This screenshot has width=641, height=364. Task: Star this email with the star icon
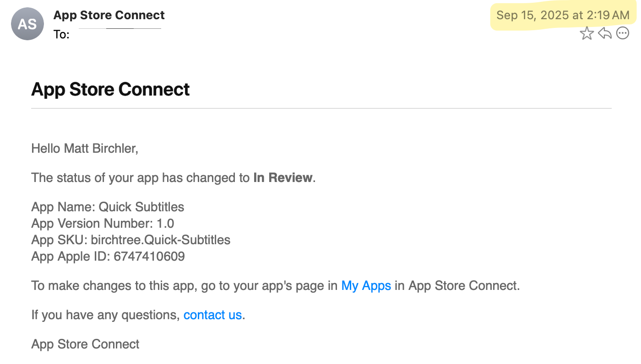coord(587,33)
